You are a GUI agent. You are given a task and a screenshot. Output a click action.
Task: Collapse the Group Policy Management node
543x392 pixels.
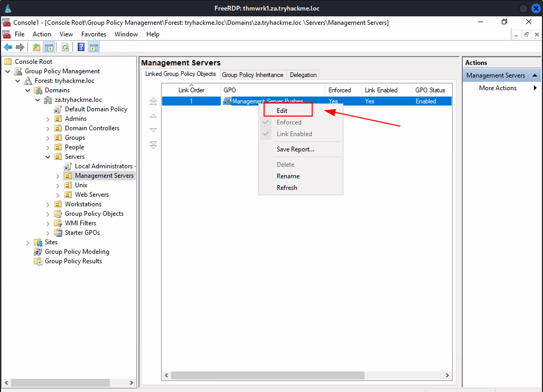[x=8, y=71]
